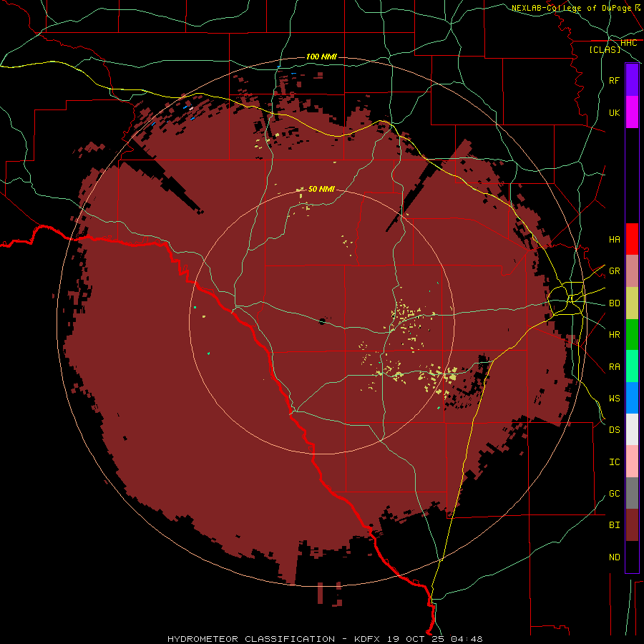Click the HYDROMETEOR CLASSIFICATION title text
Viewport: 644px width, 644px height.
[251, 639]
